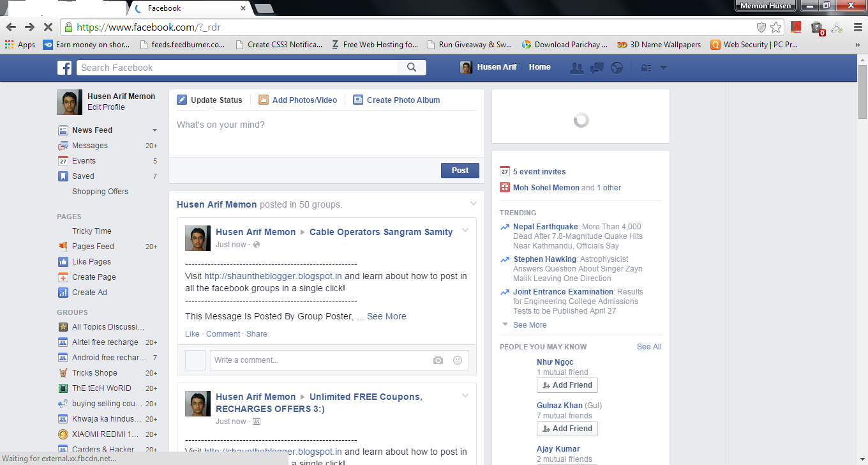Open the messages icon in top bar
This screenshot has width=868, height=465.
(x=597, y=68)
